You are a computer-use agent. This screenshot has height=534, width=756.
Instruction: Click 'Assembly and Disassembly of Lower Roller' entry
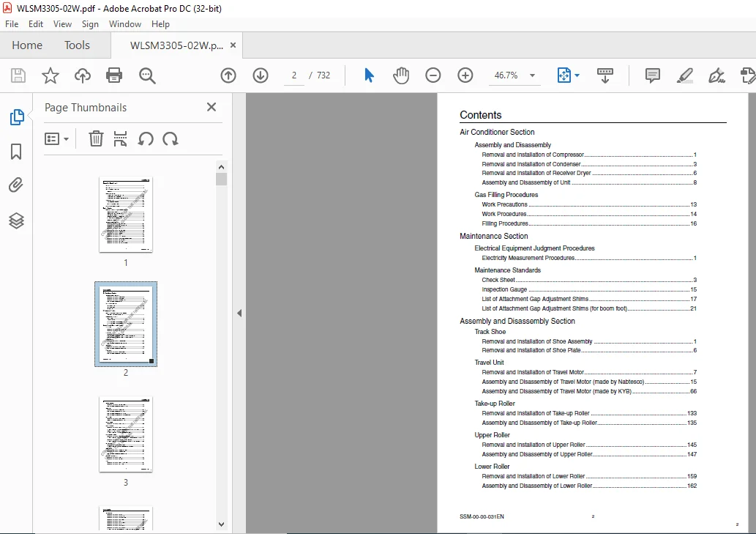[x=588, y=486]
